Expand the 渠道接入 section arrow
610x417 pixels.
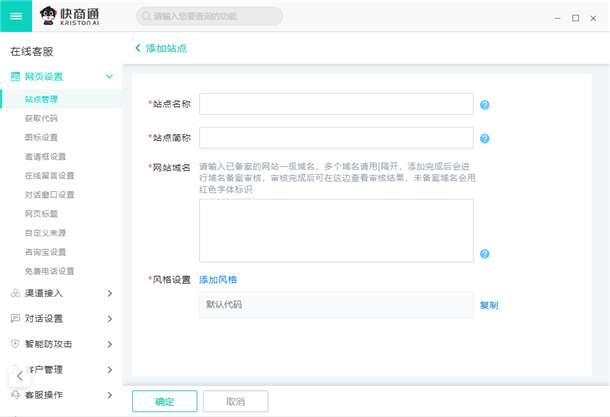(109, 293)
